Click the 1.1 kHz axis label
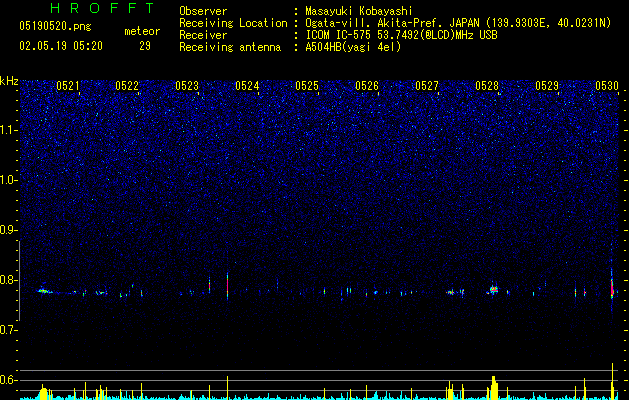This screenshot has height=400, width=629. (x=8, y=130)
